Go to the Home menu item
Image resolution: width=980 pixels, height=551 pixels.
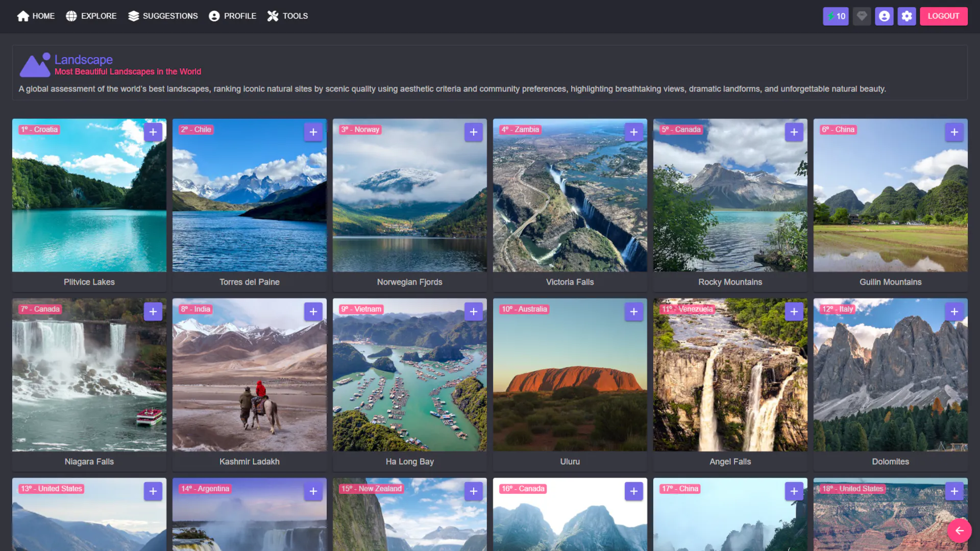36,16
